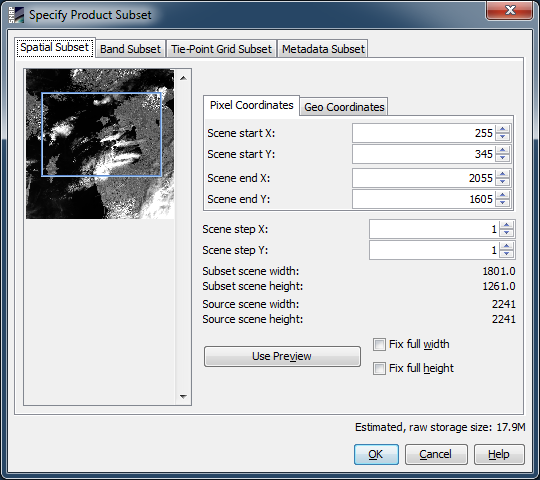Confirm the subset with the OK button
Screen dimensions: 540x480
pos(376,455)
